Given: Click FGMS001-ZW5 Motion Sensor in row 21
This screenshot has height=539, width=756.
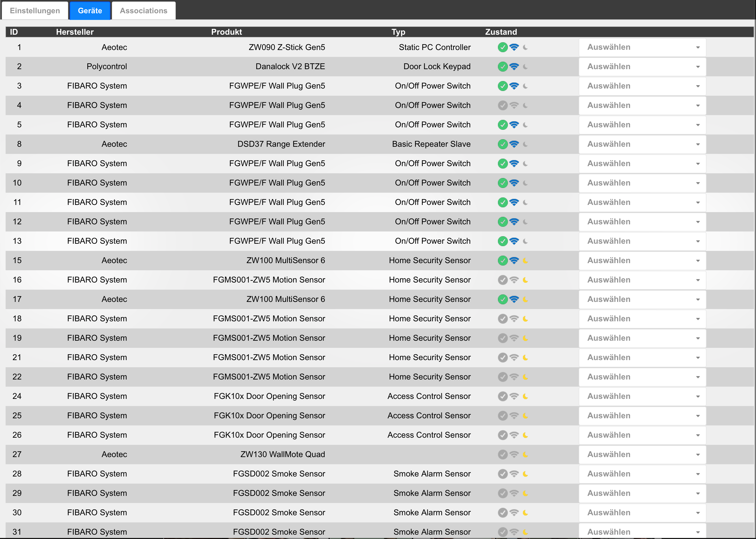Looking at the screenshot, I should click(x=269, y=358).
